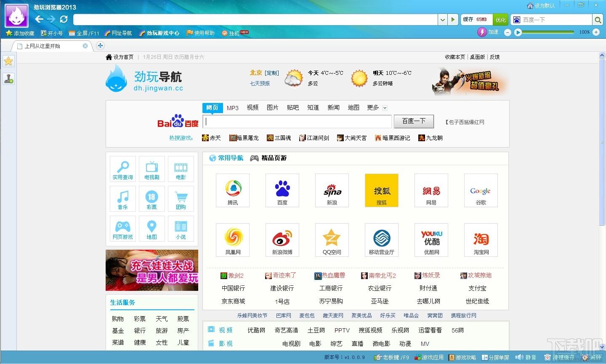Select the 网页 search tab

[x=213, y=108]
